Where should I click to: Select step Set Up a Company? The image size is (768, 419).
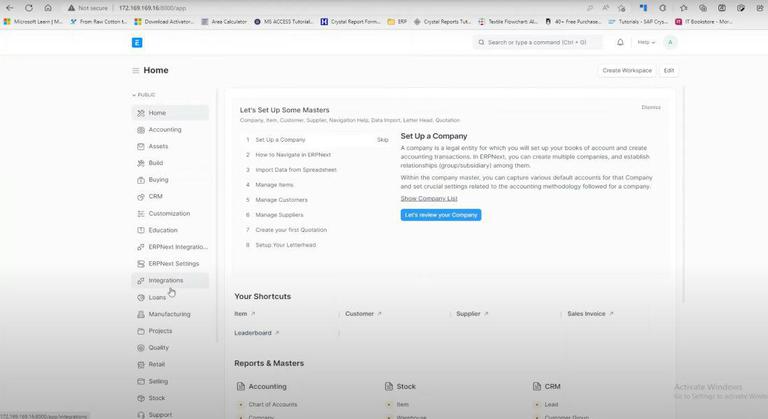(280, 140)
